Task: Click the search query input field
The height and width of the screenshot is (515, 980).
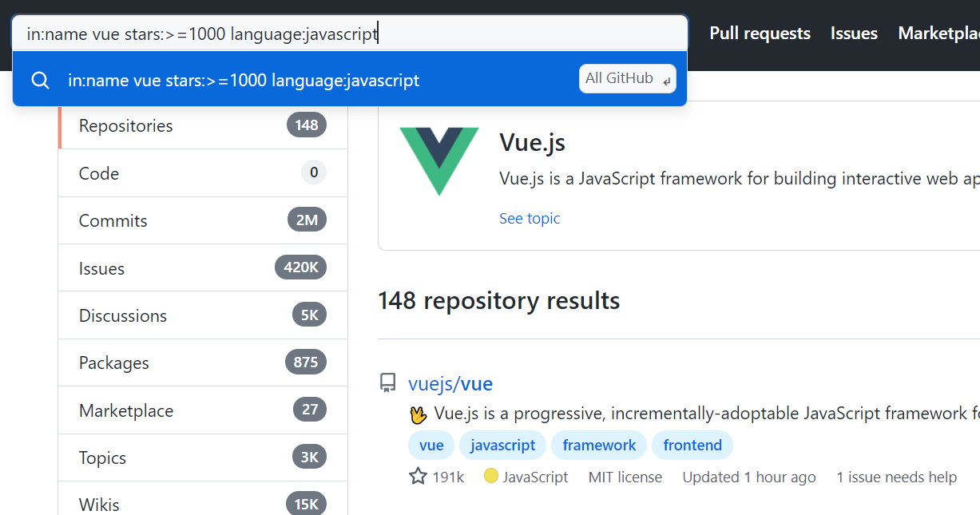Action: (x=350, y=34)
